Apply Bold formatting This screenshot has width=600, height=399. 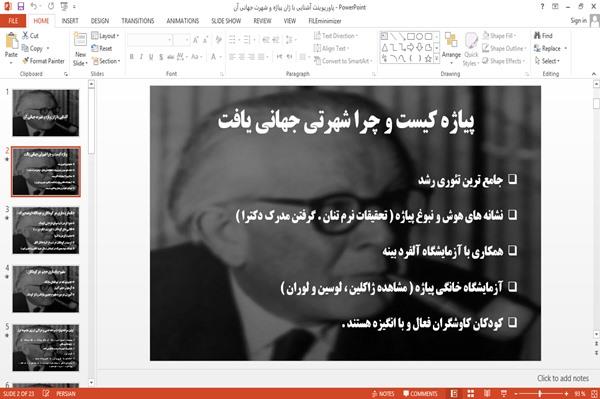pos(132,57)
